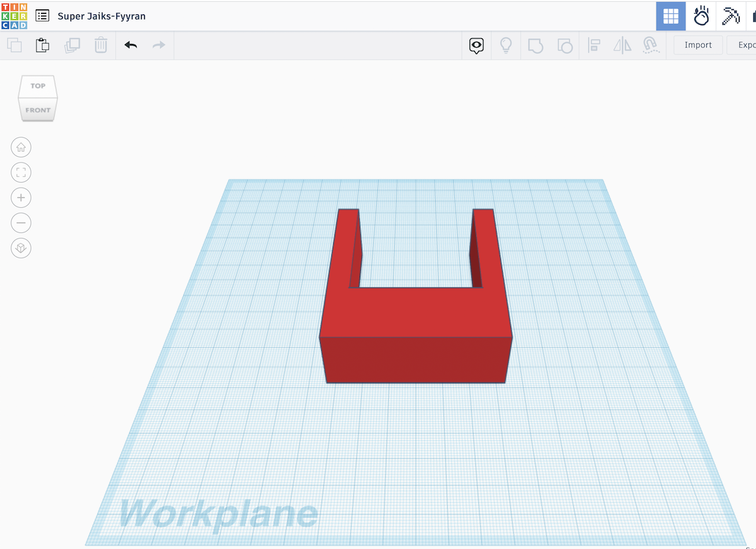Screen dimensions: 756x549
Task: Toggle Show All with the lightbulb icon
Action: click(505, 45)
